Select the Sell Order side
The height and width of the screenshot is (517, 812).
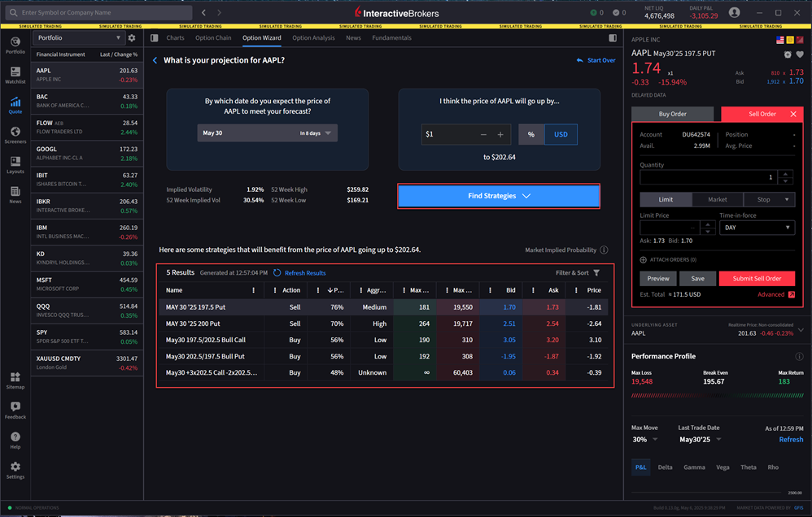pos(762,114)
